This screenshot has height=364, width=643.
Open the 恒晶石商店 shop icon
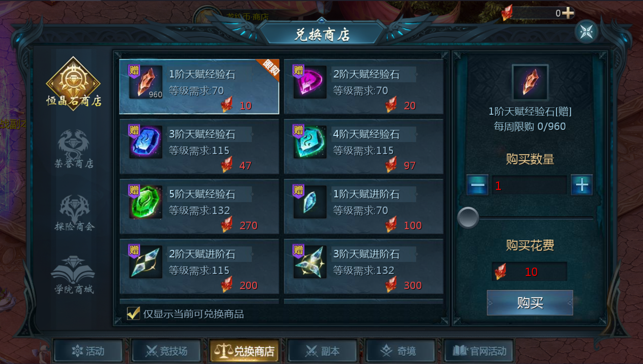tap(73, 83)
